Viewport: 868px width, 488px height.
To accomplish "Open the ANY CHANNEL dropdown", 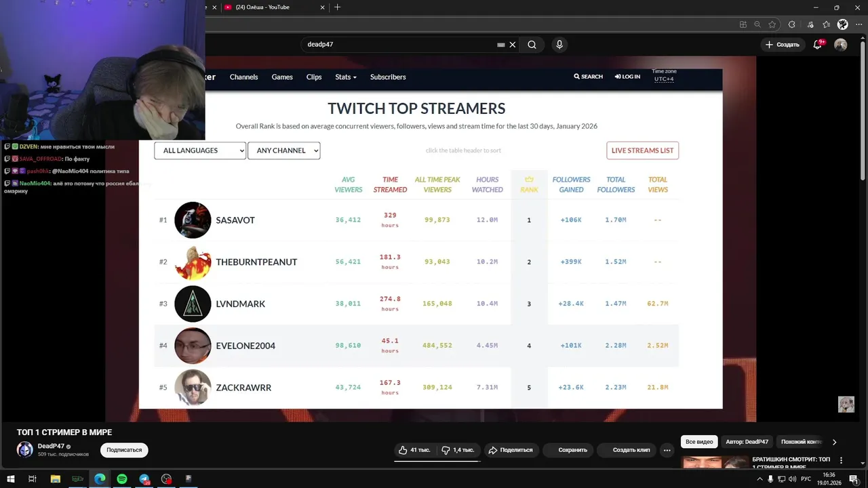I will click(283, 150).
